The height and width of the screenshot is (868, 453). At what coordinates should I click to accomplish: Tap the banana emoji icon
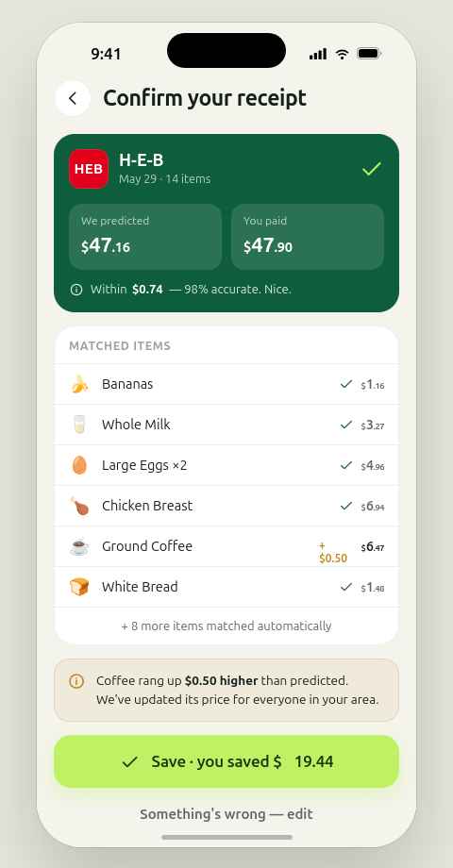coord(79,384)
